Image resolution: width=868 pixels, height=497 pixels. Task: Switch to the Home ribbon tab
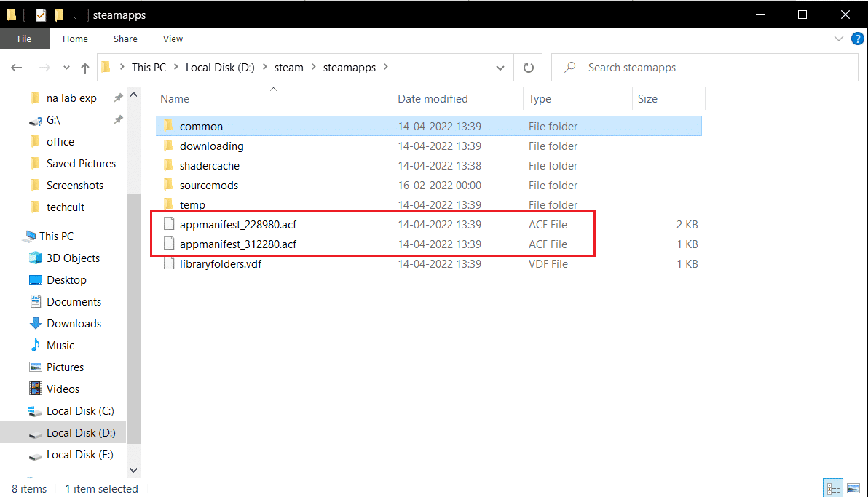75,39
